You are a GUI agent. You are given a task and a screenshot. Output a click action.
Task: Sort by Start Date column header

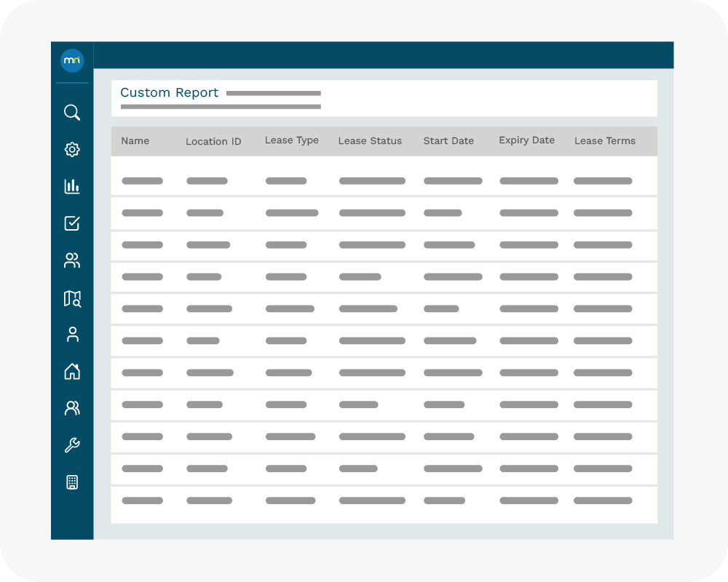tap(448, 141)
